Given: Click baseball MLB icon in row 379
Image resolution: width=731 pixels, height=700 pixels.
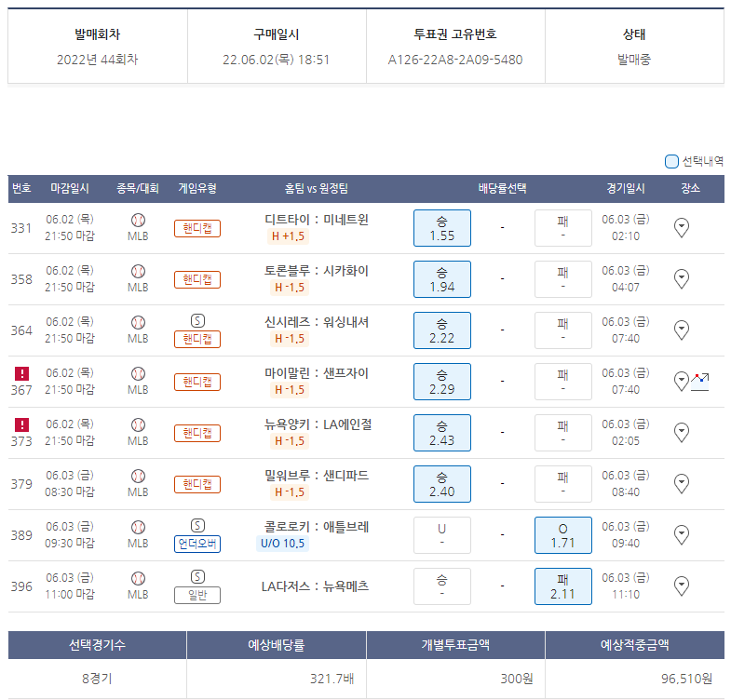Looking at the screenshot, I should pyautogui.click(x=138, y=477).
